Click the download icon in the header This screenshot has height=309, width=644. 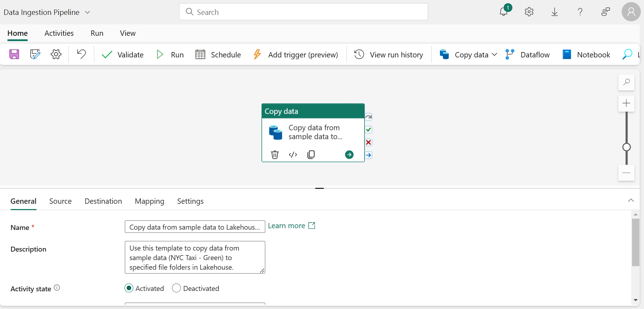click(555, 12)
